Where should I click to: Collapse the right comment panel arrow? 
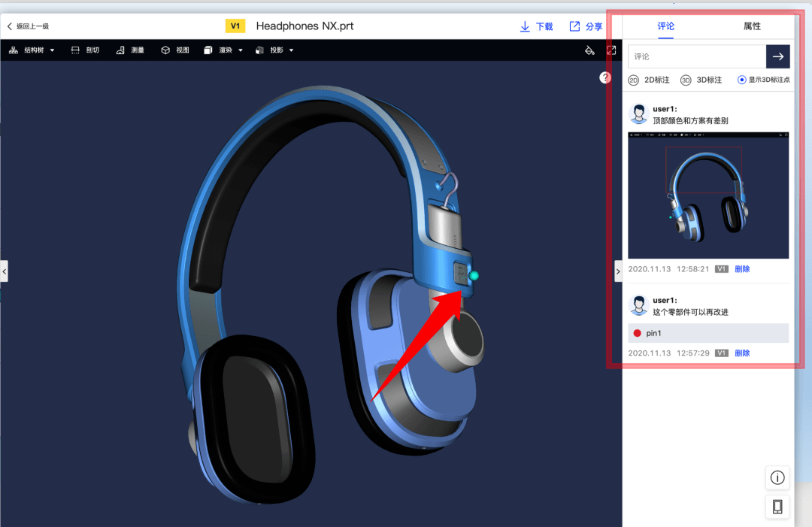[x=618, y=271]
